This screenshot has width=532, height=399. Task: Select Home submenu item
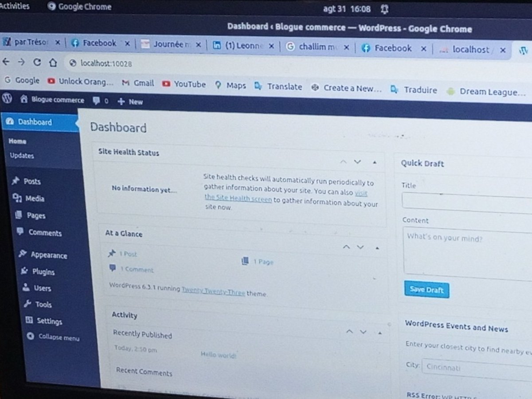[x=17, y=141]
